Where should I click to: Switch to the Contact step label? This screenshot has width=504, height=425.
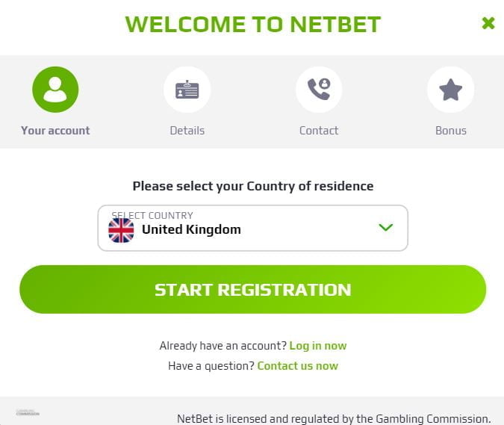click(319, 130)
